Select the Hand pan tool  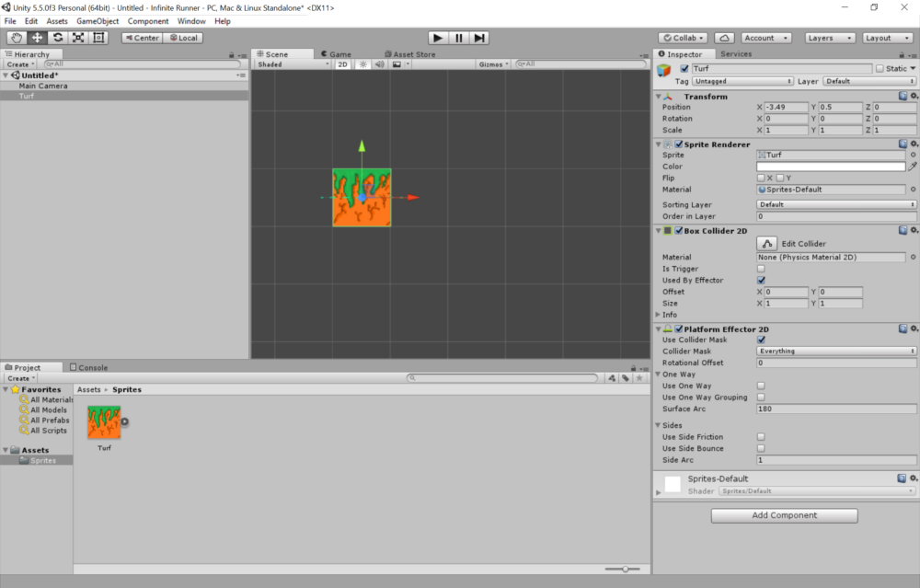coord(15,38)
